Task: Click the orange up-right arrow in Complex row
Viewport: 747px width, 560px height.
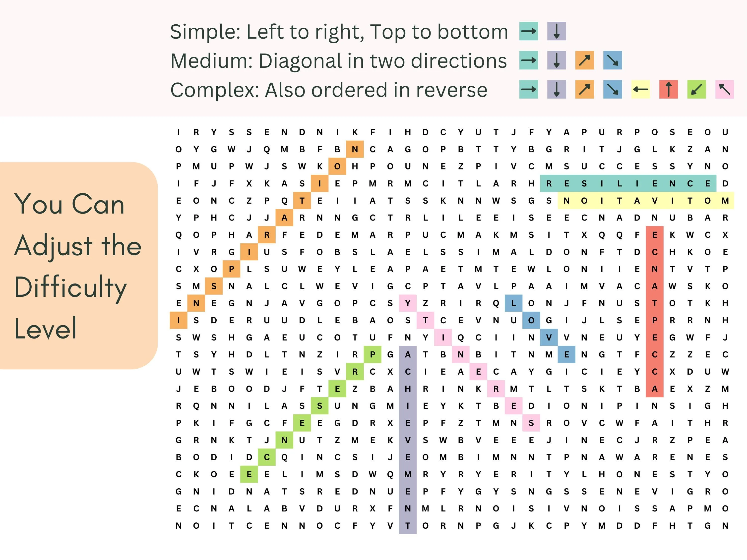Action: click(585, 89)
